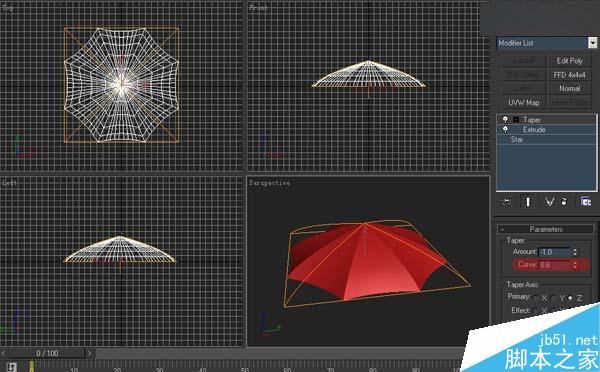Set Primary taper axis to X
The width and height of the screenshot is (600, 372).
[536, 297]
